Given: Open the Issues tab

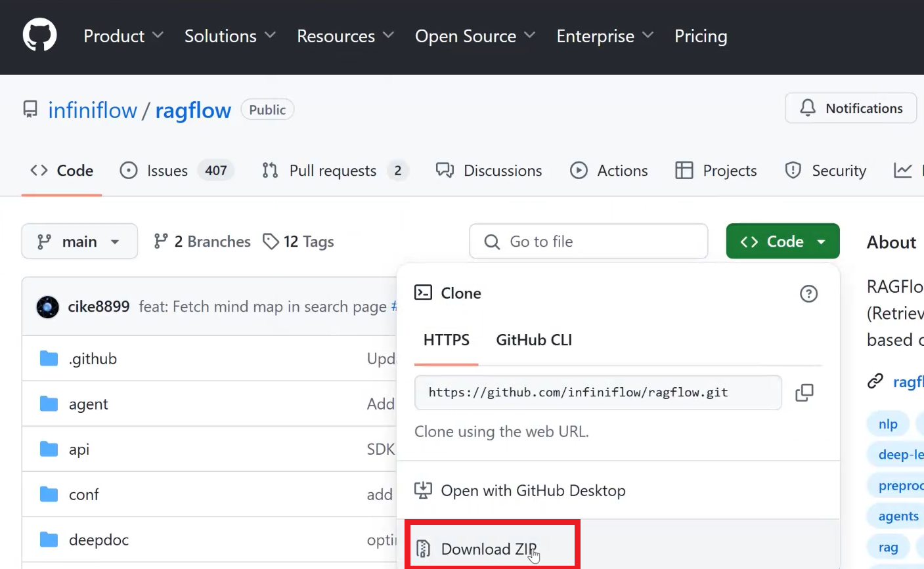Looking at the screenshot, I should coord(177,171).
